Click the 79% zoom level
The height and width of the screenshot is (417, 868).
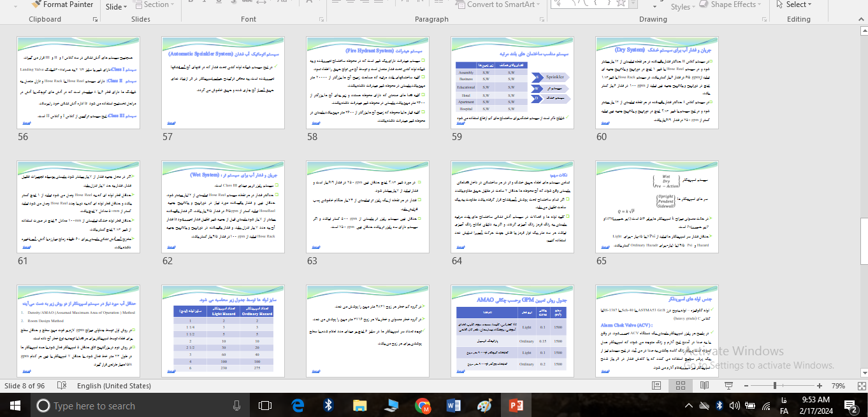coord(838,386)
